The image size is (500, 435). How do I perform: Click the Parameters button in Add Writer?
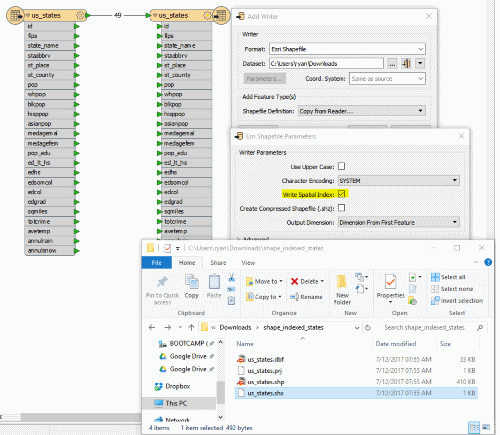coord(265,79)
